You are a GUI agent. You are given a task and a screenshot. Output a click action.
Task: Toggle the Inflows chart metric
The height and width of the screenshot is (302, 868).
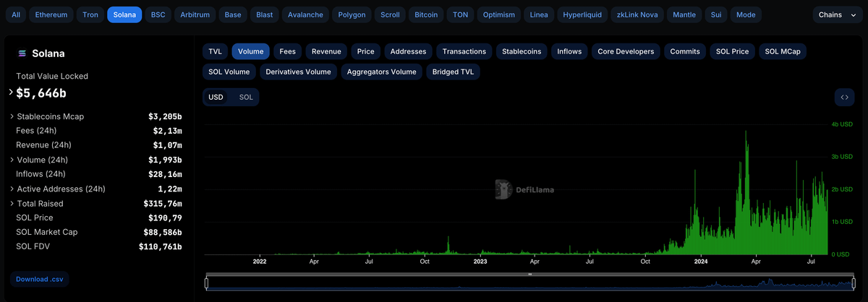[x=570, y=51]
